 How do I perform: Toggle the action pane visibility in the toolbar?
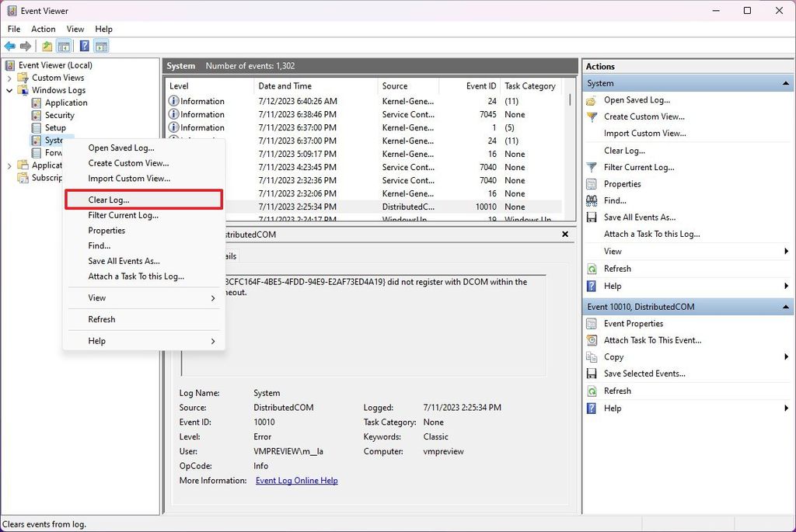100,45
